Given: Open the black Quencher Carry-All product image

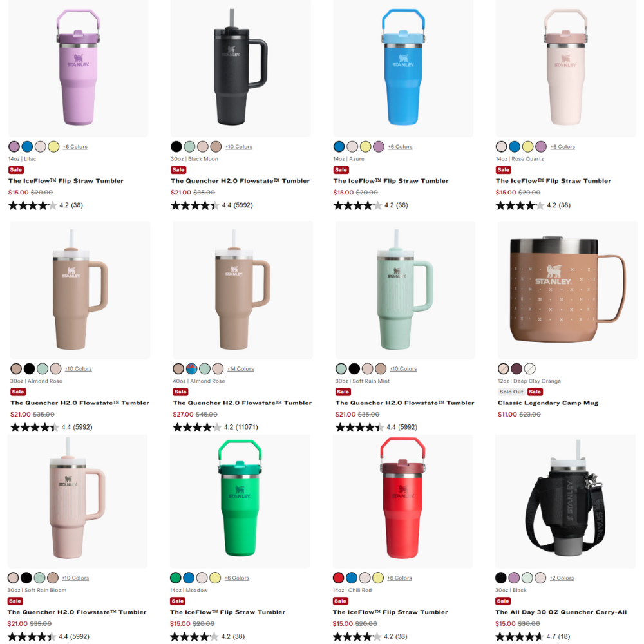Looking at the screenshot, I should pyautogui.click(x=565, y=502).
